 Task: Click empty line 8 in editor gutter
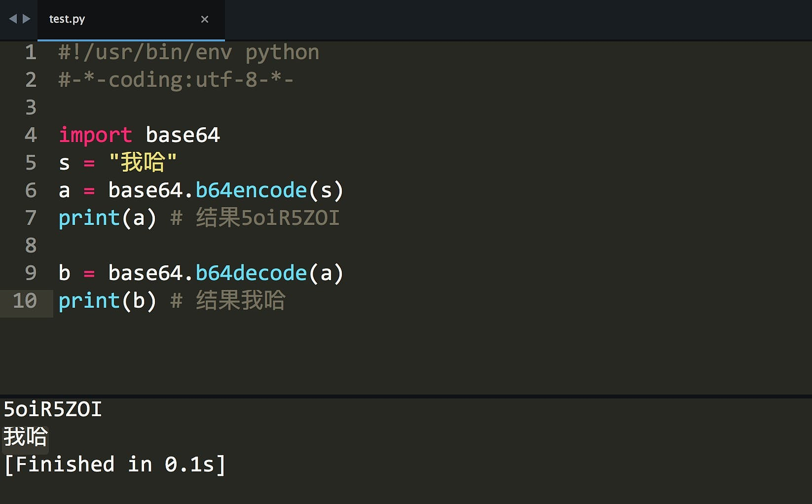(31, 246)
